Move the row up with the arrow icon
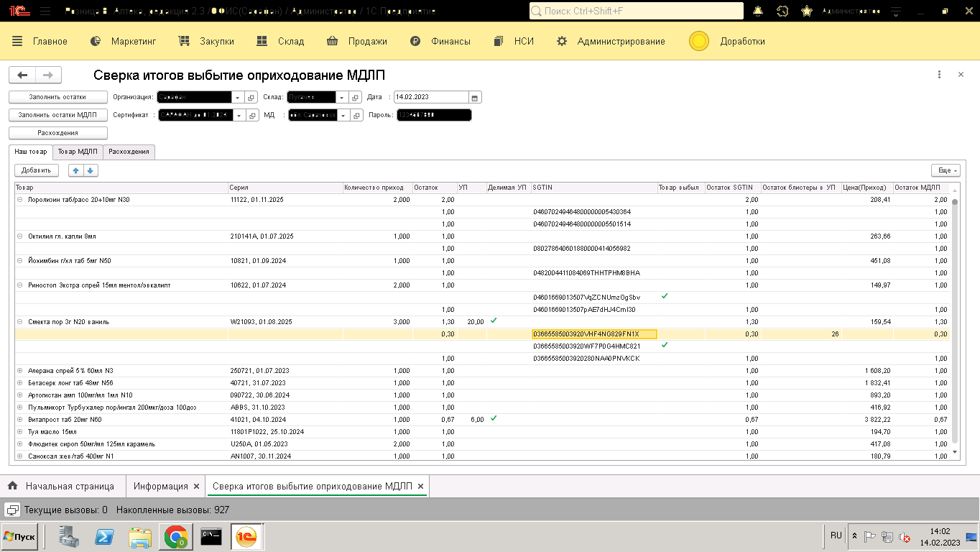 (x=75, y=170)
